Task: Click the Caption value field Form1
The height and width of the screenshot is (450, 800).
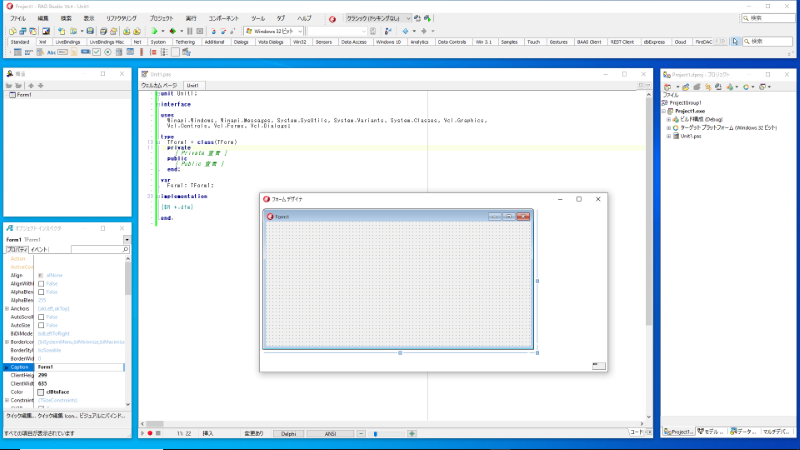Action: point(80,367)
